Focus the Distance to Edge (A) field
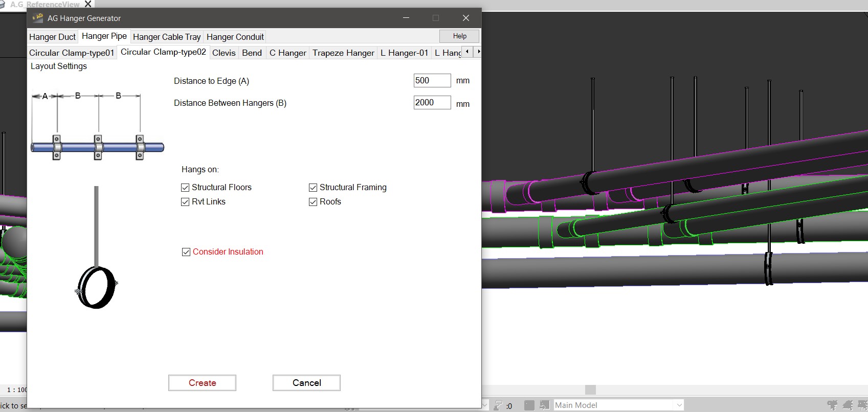Screen dimensions: 868x412 point(432,81)
